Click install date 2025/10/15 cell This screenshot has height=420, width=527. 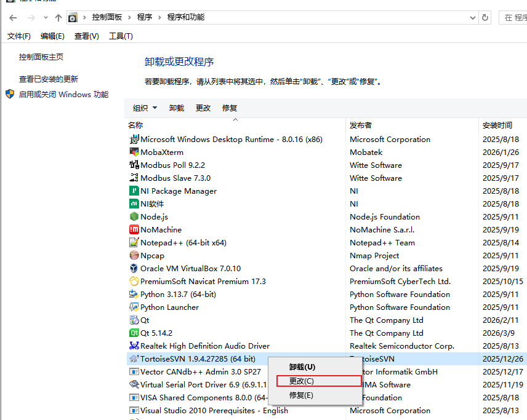pos(503,282)
